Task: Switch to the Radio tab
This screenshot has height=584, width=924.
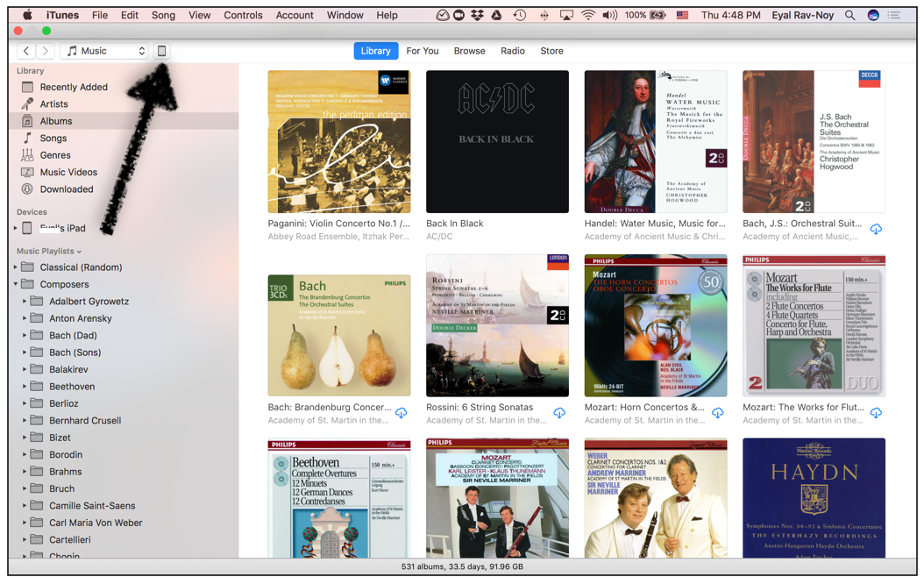Action: (512, 51)
